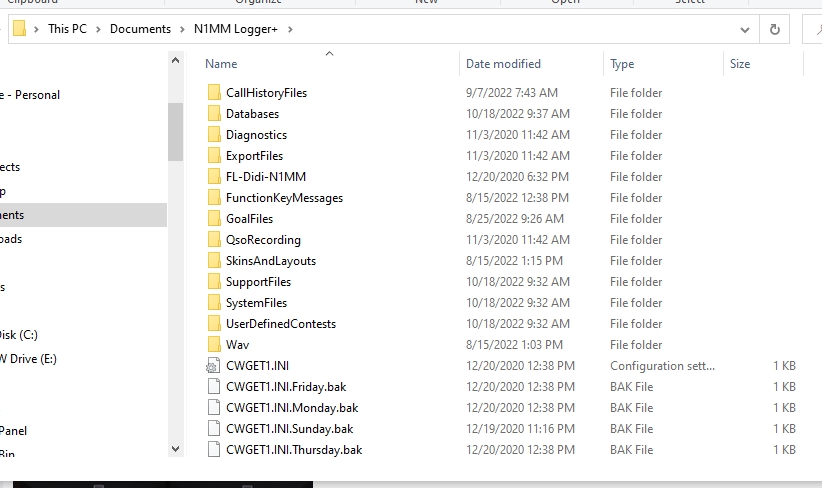This screenshot has height=488, width=822.
Task: Select the FunctionKeyMessages folder name
Action: pos(284,198)
